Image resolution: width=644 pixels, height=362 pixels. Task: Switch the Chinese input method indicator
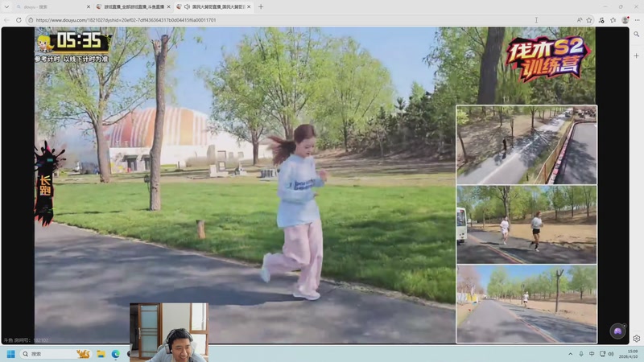pos(592,354)
